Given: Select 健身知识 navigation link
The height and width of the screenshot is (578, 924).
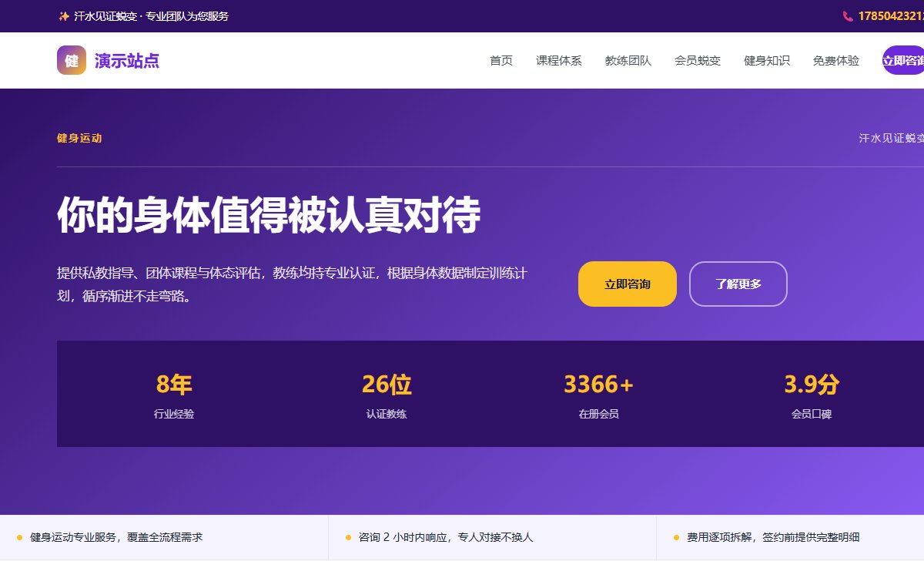Looking at the screenshot, I should click(x=767, y=60).
